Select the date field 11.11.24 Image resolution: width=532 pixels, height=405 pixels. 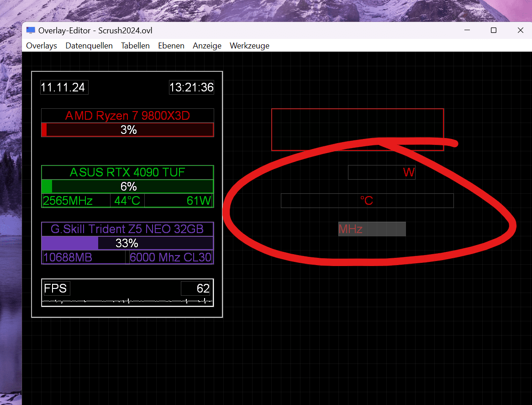(64, 87)
